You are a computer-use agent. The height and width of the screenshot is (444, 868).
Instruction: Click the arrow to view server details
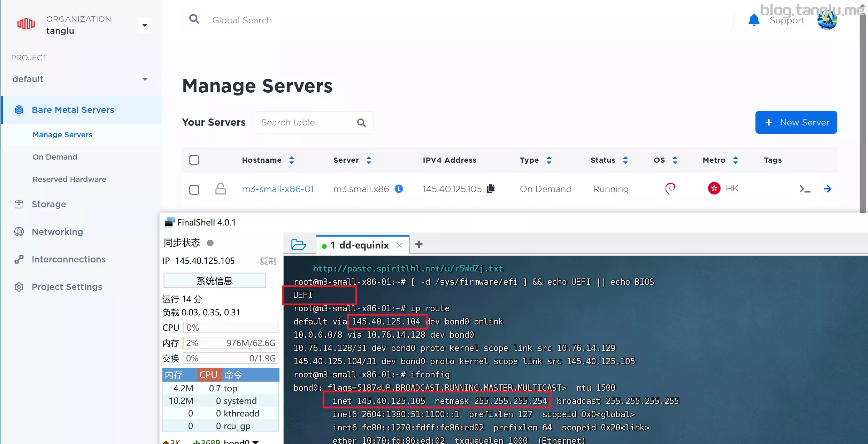(x=827, y=189)
